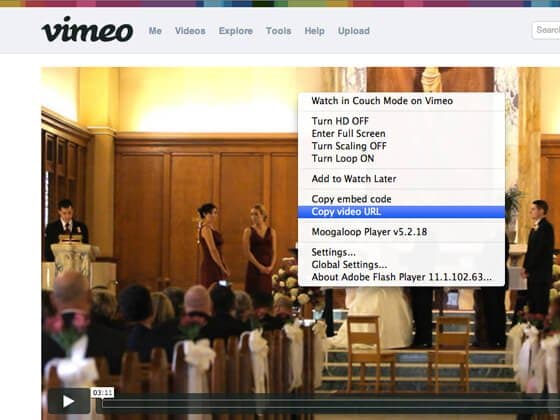Choose Watch in Couch Mode on Vimeo
560x420 pixels.
click(401, 101)
